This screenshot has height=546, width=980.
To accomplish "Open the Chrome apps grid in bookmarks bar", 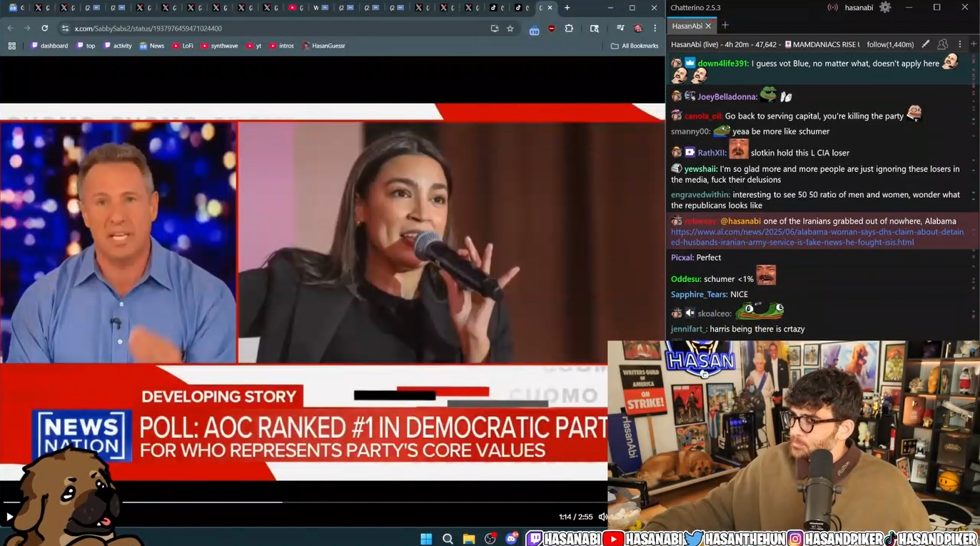I will click(x=11, y=46).
